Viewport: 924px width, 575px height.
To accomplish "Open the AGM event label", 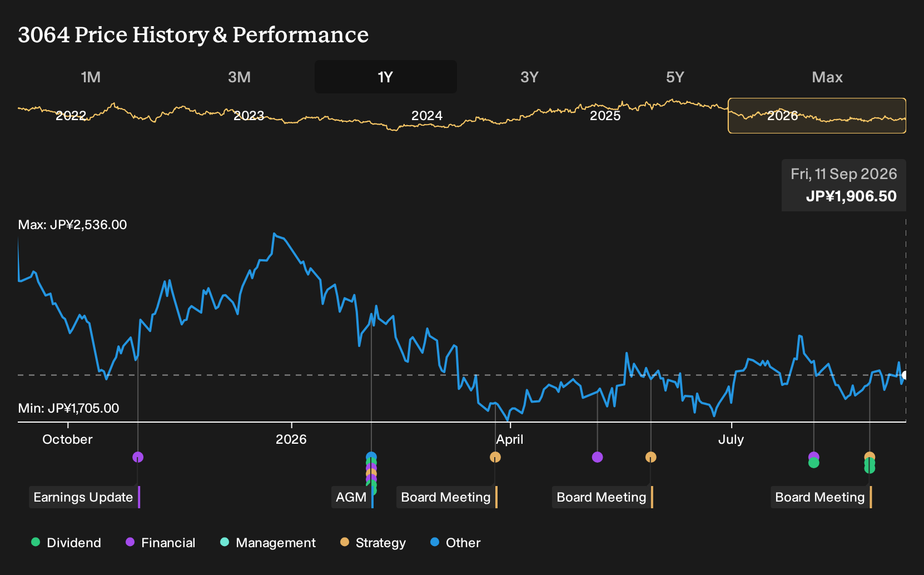I will [x=351, y=497].
